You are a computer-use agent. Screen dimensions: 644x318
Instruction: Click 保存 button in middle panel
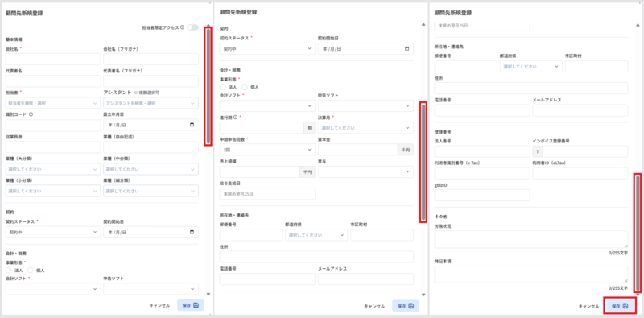click(x=406, y=306)
